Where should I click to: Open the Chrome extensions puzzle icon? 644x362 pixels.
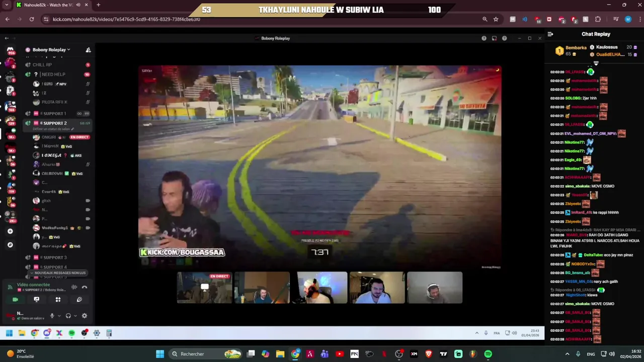click(598, 19)
